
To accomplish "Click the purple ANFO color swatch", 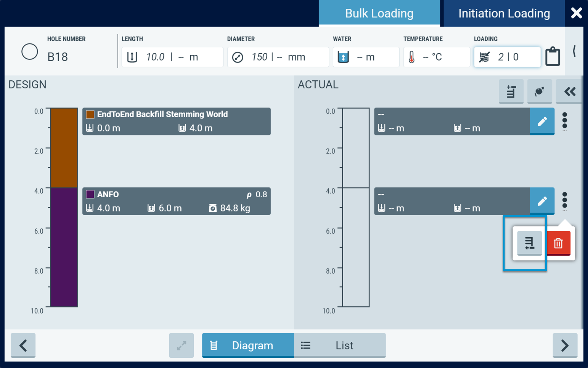I will (x=90, y=194).
